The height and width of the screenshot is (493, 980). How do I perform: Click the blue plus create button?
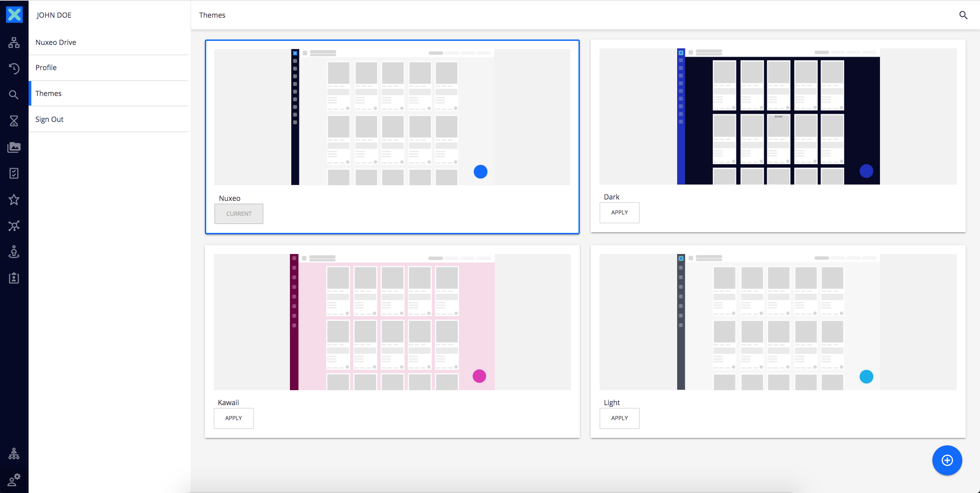[x=947, y=460]
